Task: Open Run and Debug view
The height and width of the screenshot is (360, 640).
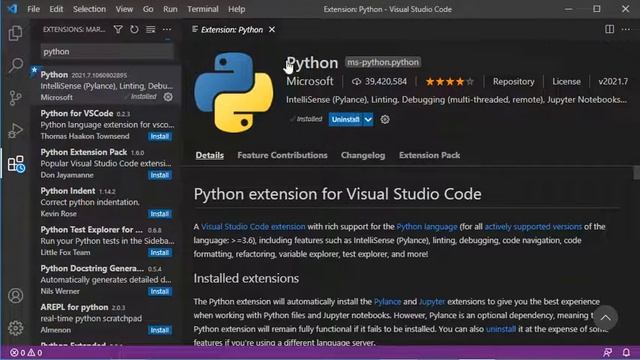Action: tap(16, 131)
